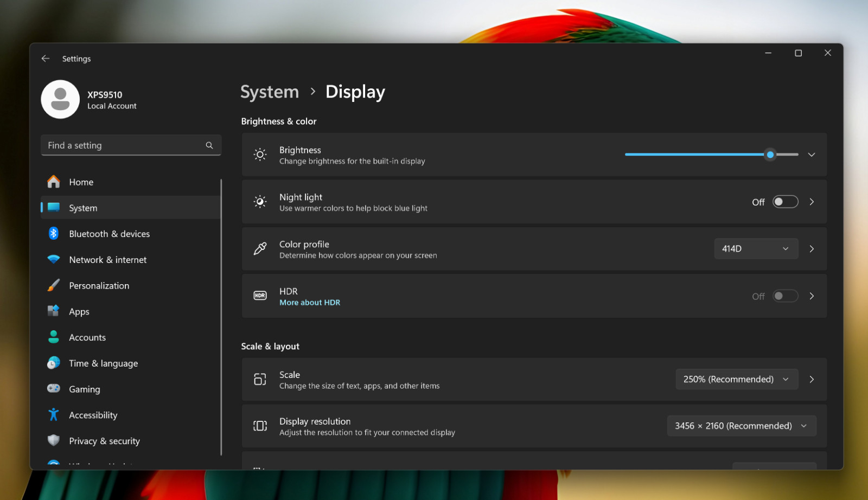This screenshot has width=868, height=500.
Task: Open Network & internet section
Action: (x=131, y=260)
